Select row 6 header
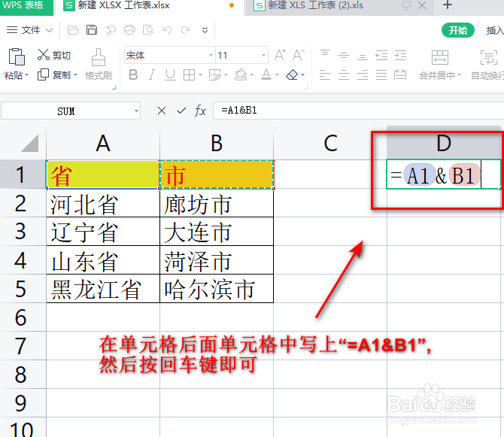504x437 pixels. 21,317
